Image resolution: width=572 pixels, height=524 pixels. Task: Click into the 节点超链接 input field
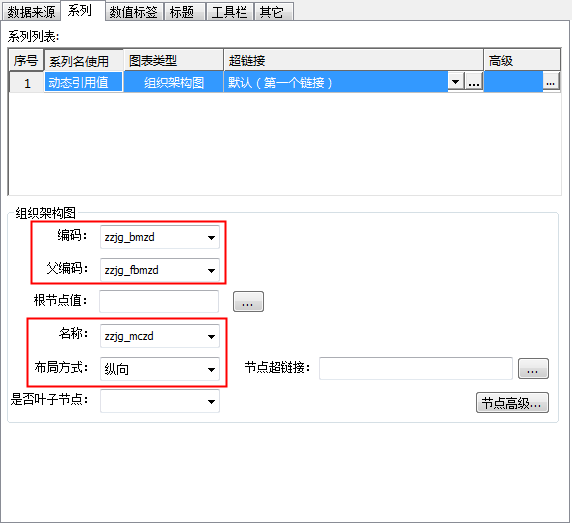tap(416, 369)
